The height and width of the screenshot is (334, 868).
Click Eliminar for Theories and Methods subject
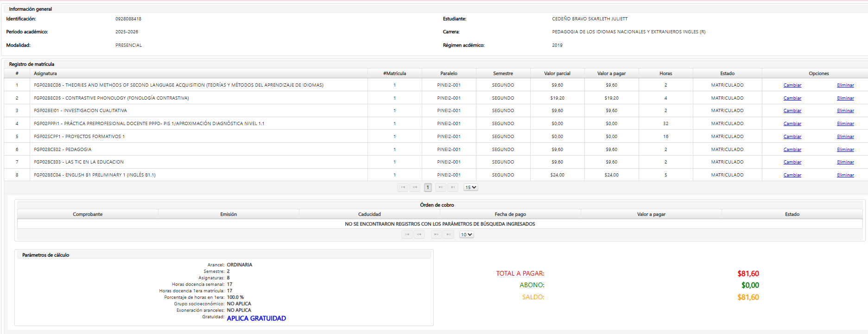point(845,85)
